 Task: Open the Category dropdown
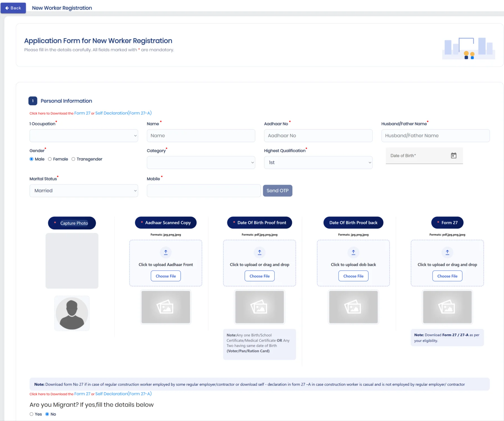pyautogui.click(x=201, y=162)
